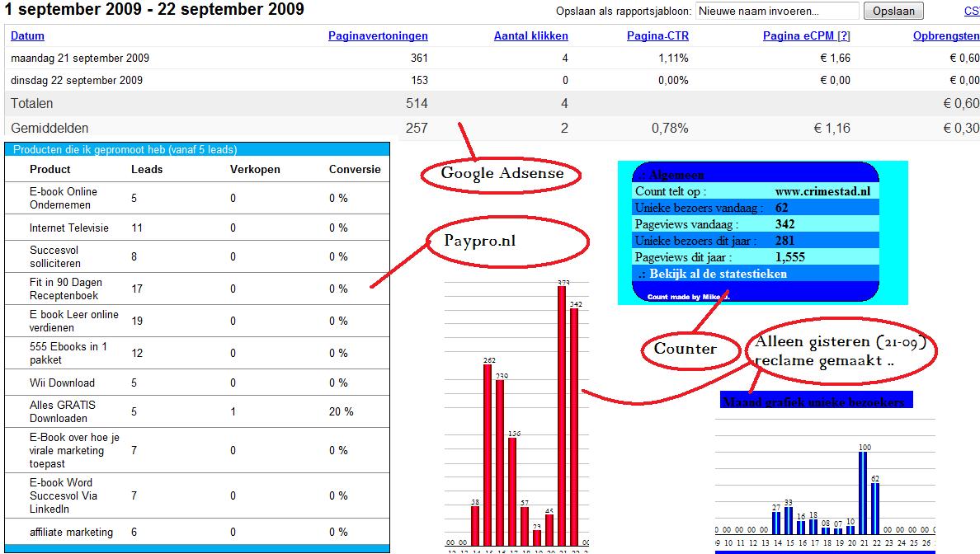The image size is (980, 554).
Task: Click the '1 september 2009 - 22 september 2009' heading
Action: point(153,9)
